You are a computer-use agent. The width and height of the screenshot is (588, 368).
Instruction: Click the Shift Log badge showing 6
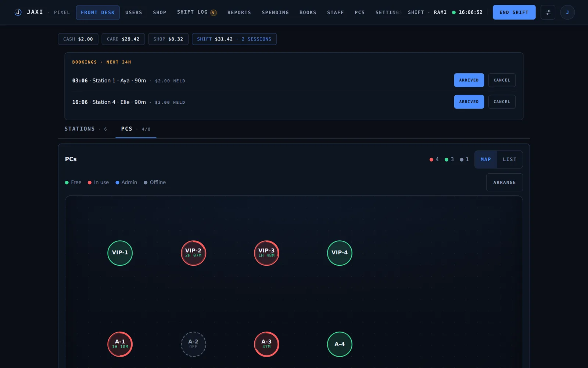pyautogui.click(x=213, y=13)
